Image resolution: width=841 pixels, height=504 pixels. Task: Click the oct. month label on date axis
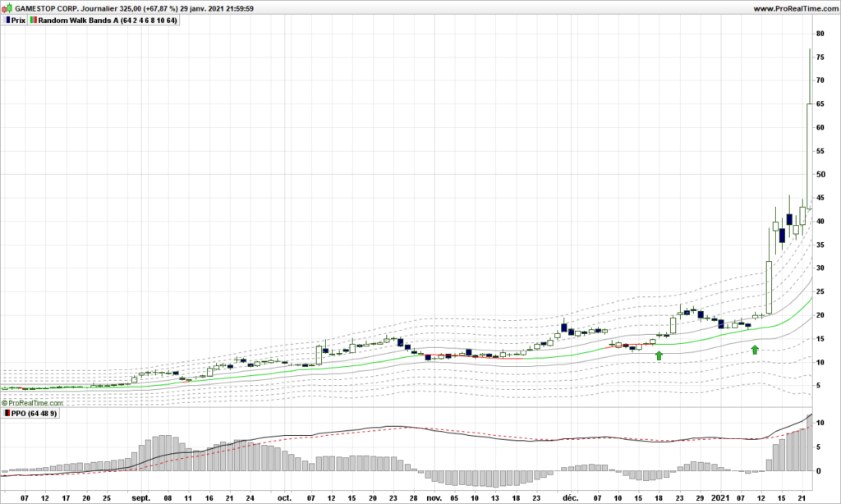[284, 497]
